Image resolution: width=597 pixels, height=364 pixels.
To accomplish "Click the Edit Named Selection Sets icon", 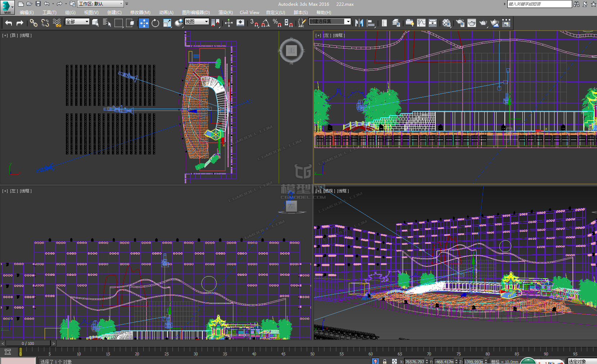I will 301,23.
